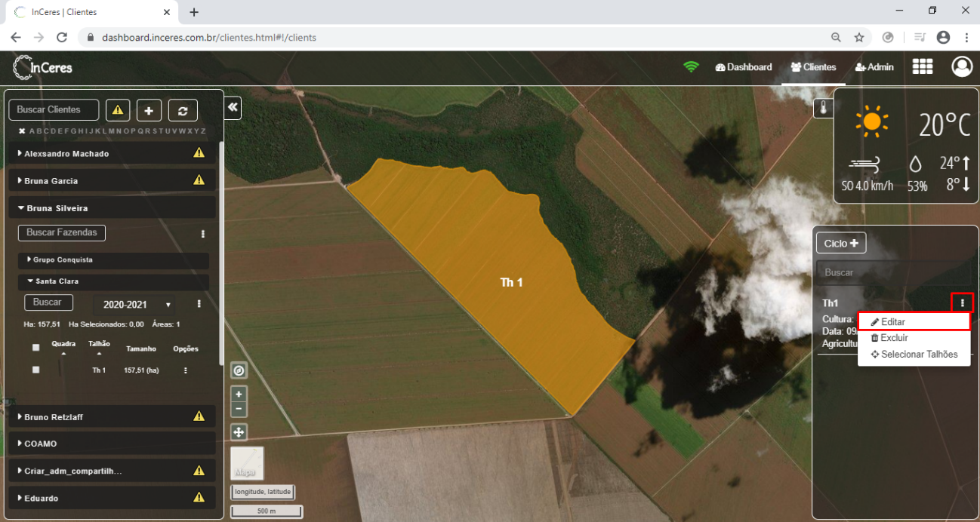Reset map compass orientation
The height and width of the screenshot is (522, 980).
click(239, 370)
